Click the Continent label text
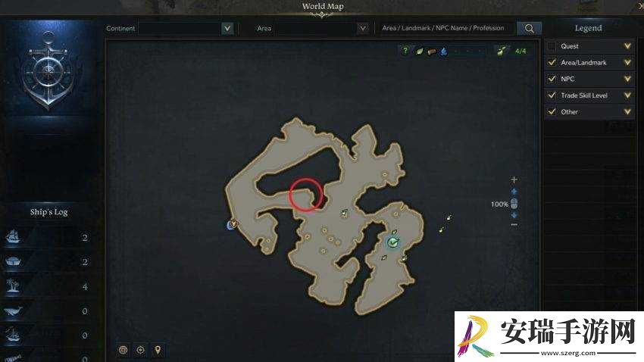The width and height of the screenshot is (644, 362). (120, 28)
